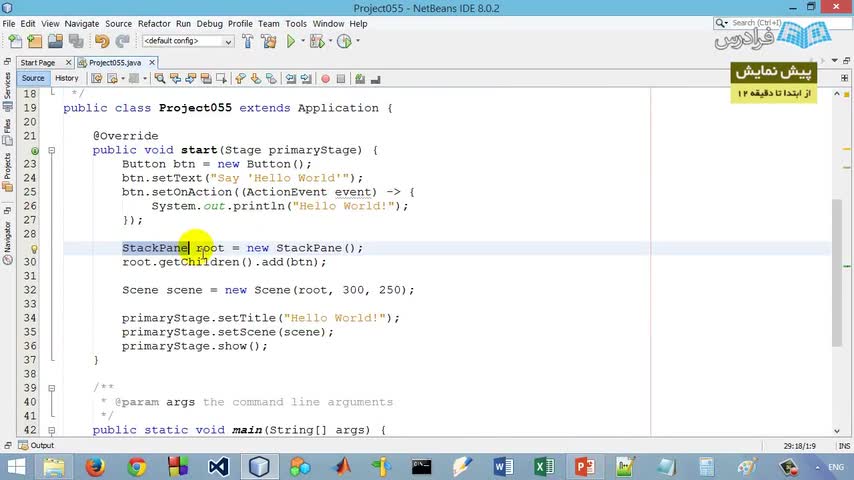Click Stop Macro Recording square icon
Screen dimensions: 854x480
pos(341,79)
